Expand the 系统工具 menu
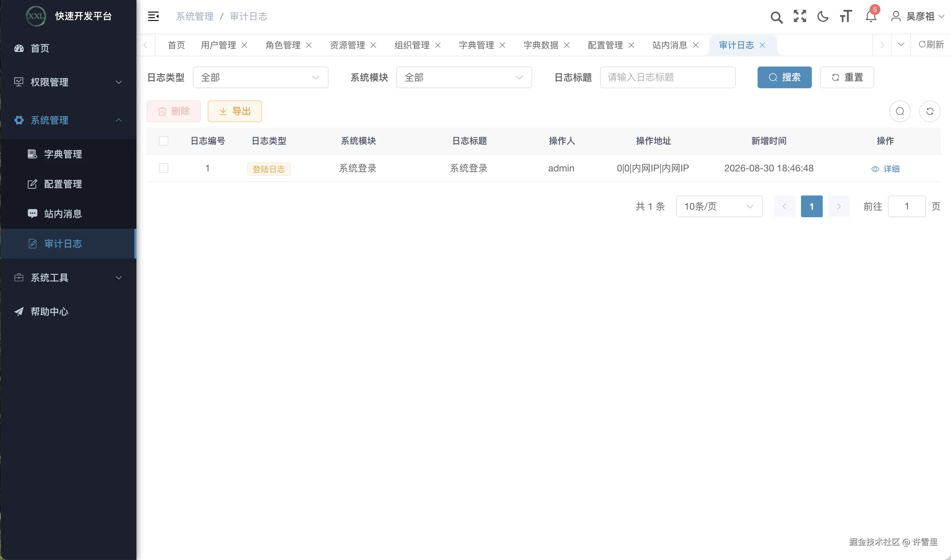Viewport: 951px width, 560px height. (68, 278)
